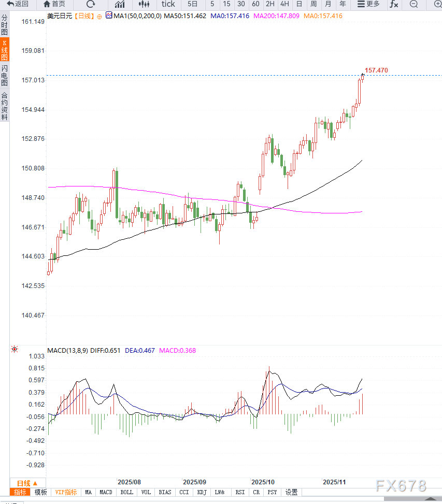
Task: Toggle the MA1 indicator envelope icon
Action: pos(109,16)
